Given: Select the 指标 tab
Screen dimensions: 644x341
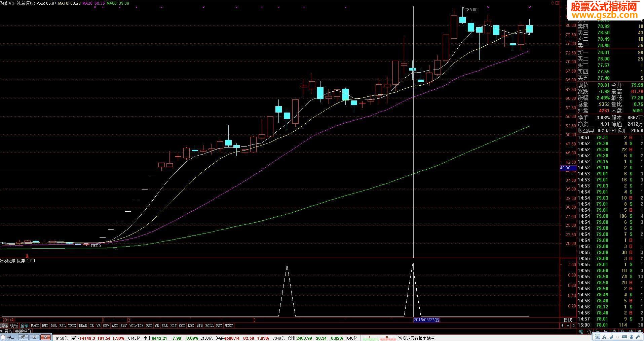Looking at the screenshot, I should 4,326.
